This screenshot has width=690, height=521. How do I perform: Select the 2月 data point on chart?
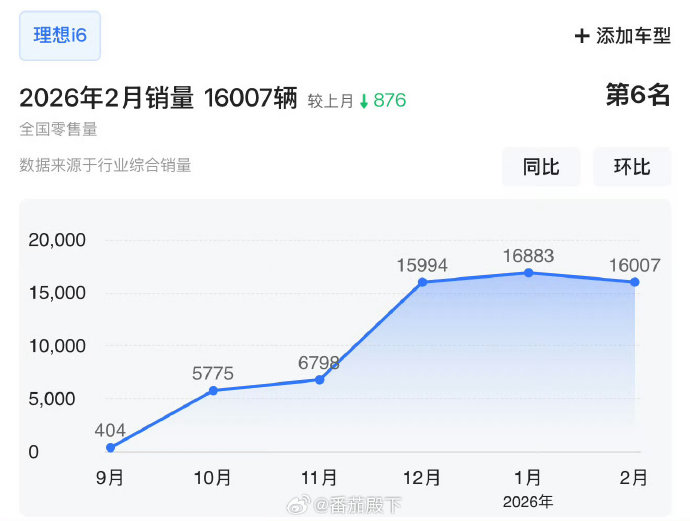coord(635,282)
